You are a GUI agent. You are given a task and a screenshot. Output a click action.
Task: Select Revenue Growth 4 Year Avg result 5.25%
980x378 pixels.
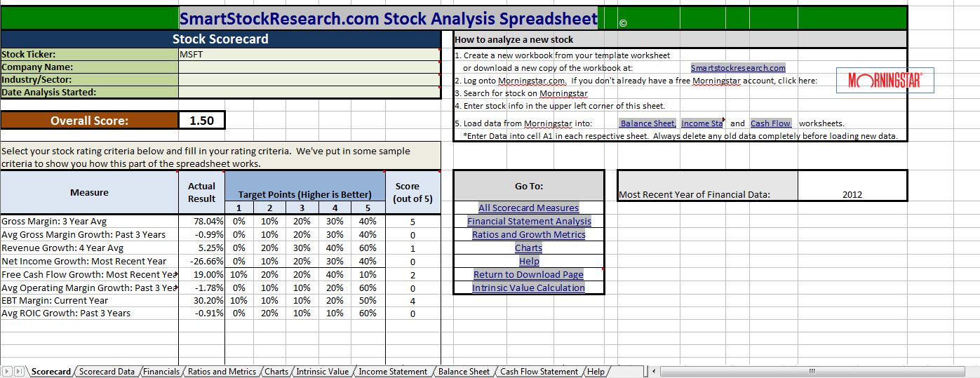pyautogui.click(x=201, y=248)
